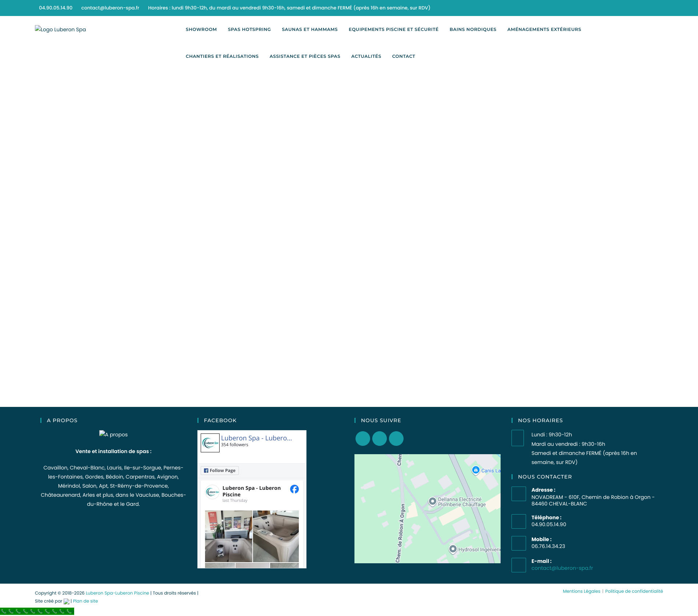Open Luberon Spa - Lubero... Facebook page title
The width and height of the screenshot is (698, 616).
pos(256,438)
